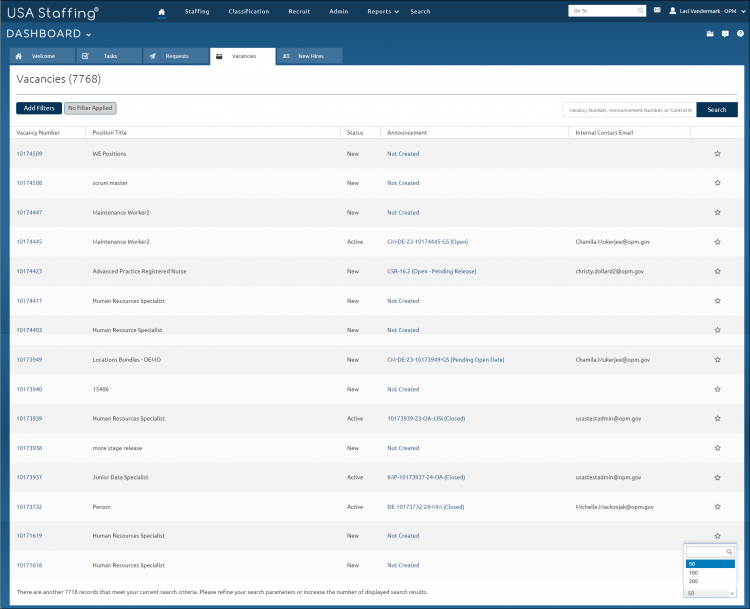Screen dimensions: 750x609
Task: Click the user profile icon
Action: [x=673, y=11]
